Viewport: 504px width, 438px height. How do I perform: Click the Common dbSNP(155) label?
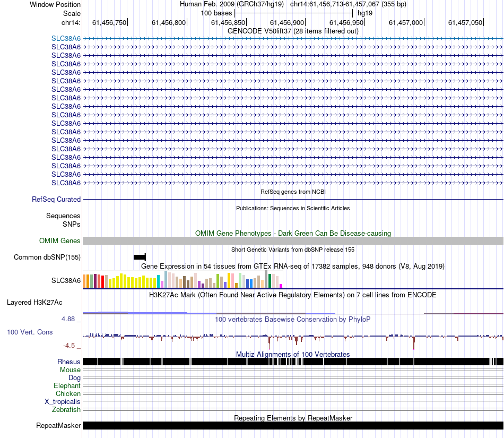47,257
